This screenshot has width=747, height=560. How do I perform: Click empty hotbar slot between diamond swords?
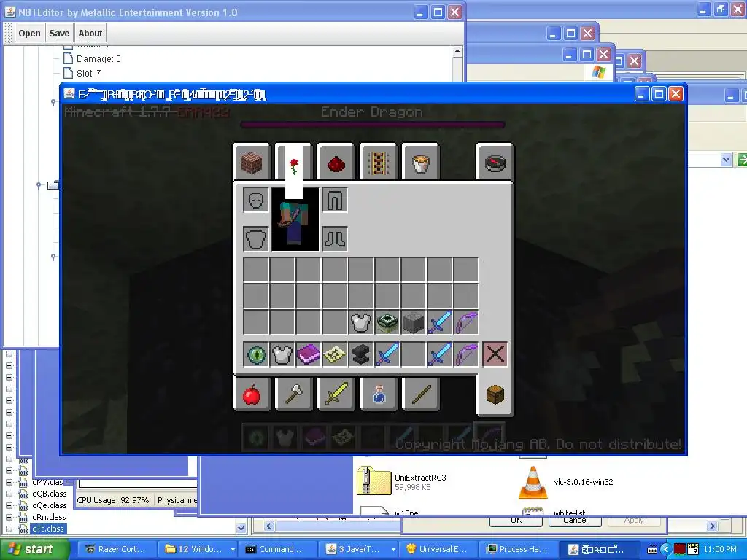(x=413, y=354)
